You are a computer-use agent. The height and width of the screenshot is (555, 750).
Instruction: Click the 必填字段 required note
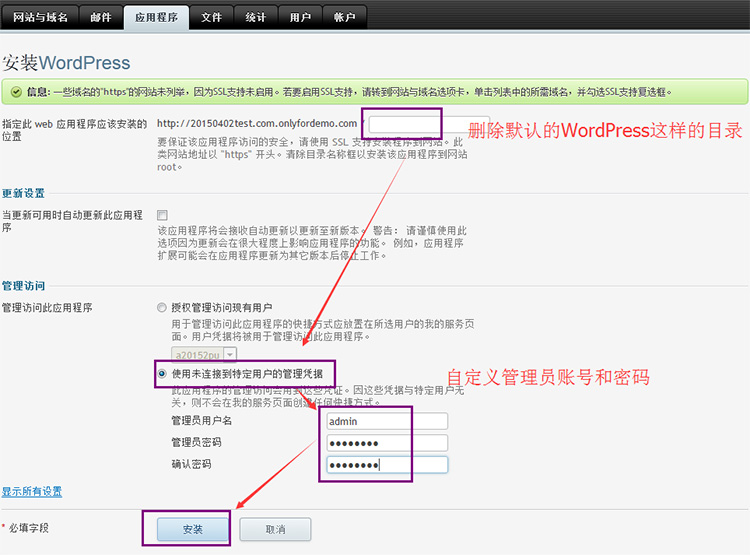click(x=29, y=528)
